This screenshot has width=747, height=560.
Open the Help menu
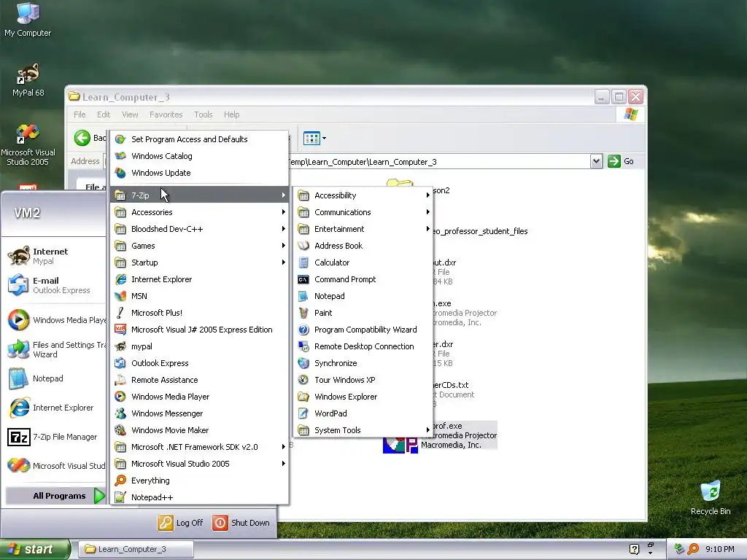tap(231, 114)
